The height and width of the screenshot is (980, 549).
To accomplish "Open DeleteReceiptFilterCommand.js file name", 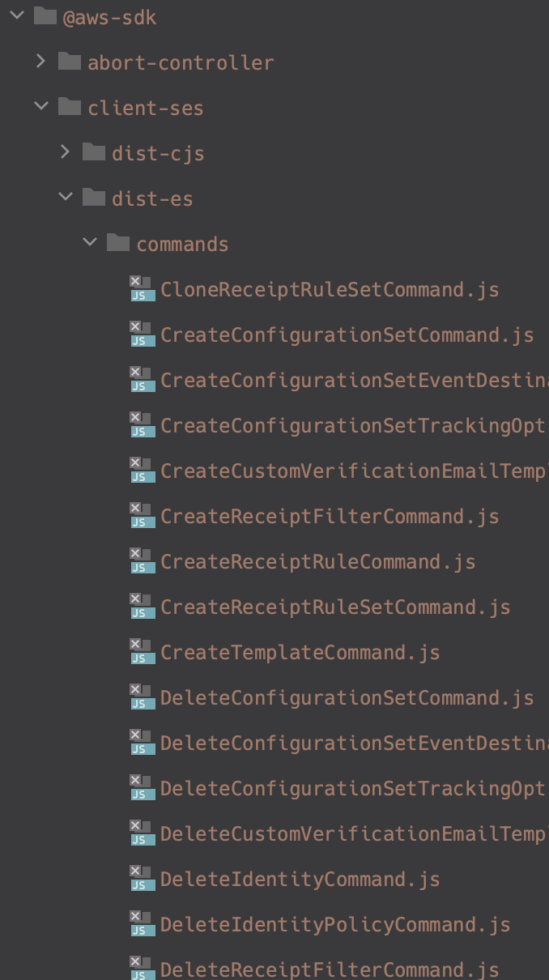I will [x=330, y=969].
